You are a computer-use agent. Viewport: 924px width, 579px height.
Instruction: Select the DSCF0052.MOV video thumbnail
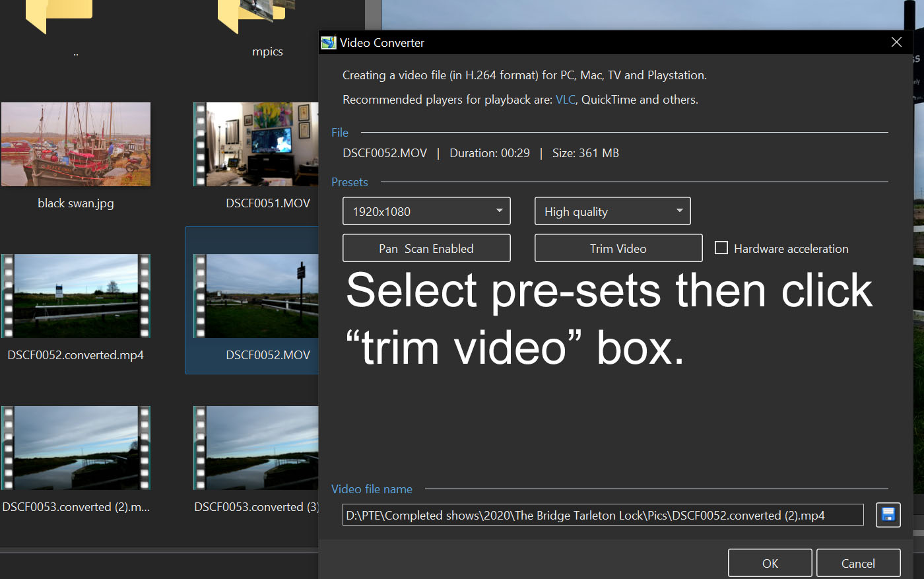(x=257, y=296)
